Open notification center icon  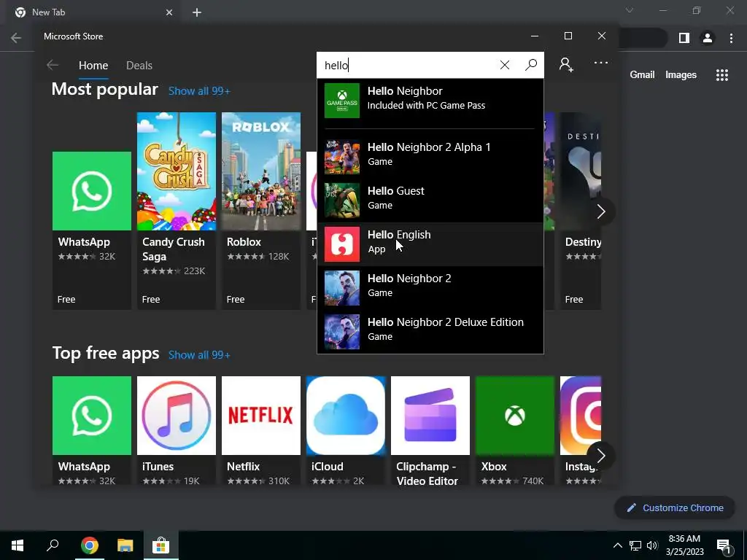tap(724, 545)
